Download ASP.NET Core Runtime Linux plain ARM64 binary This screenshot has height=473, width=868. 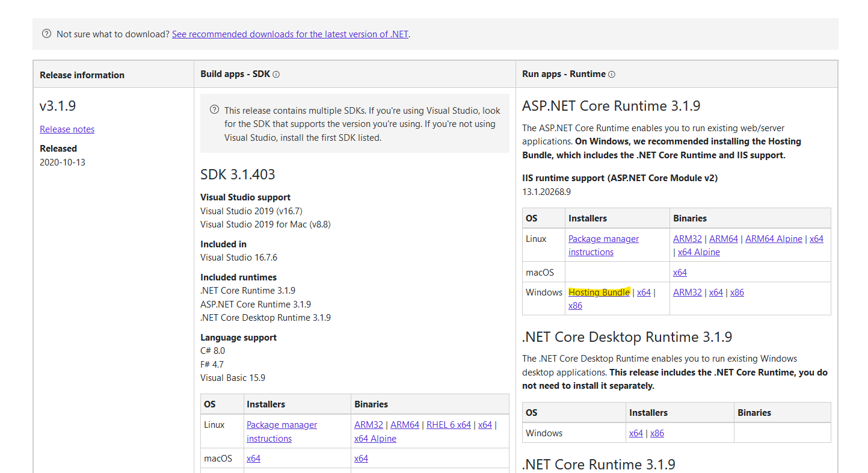[724, 239]
